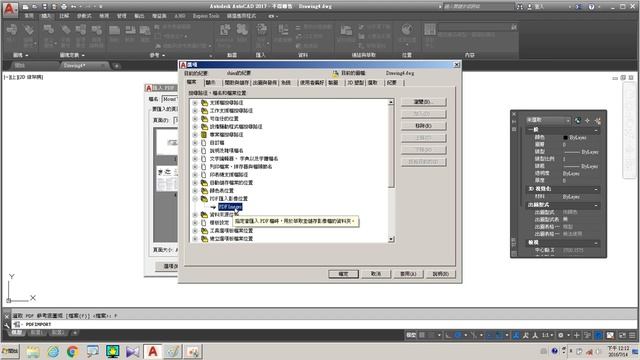Viewport: 640px width, 360px height.
Task: Open Quick Select from Properties palette
Action: pos(598,120)
